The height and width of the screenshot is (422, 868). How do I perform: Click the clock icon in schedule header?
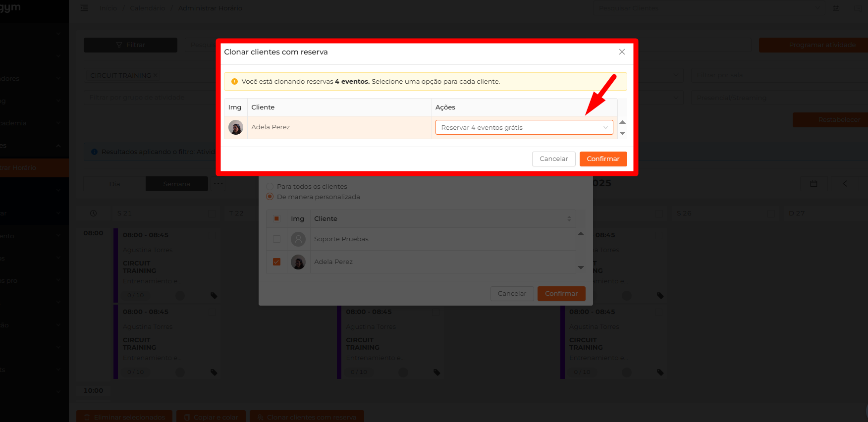(94, 213)
